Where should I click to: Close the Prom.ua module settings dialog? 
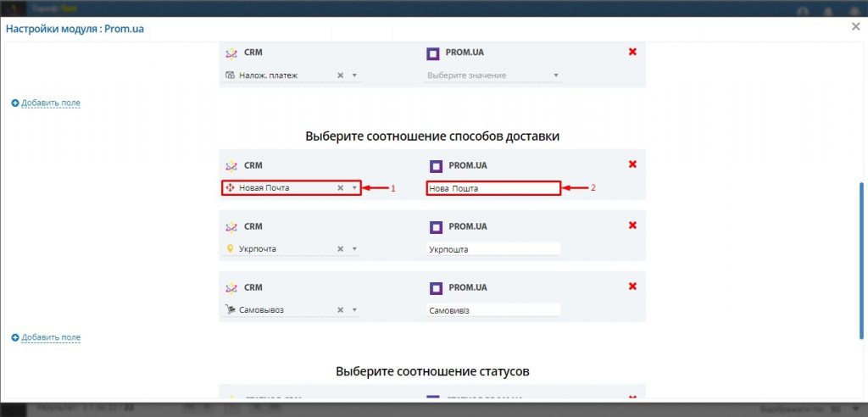(x=855, y=27)
